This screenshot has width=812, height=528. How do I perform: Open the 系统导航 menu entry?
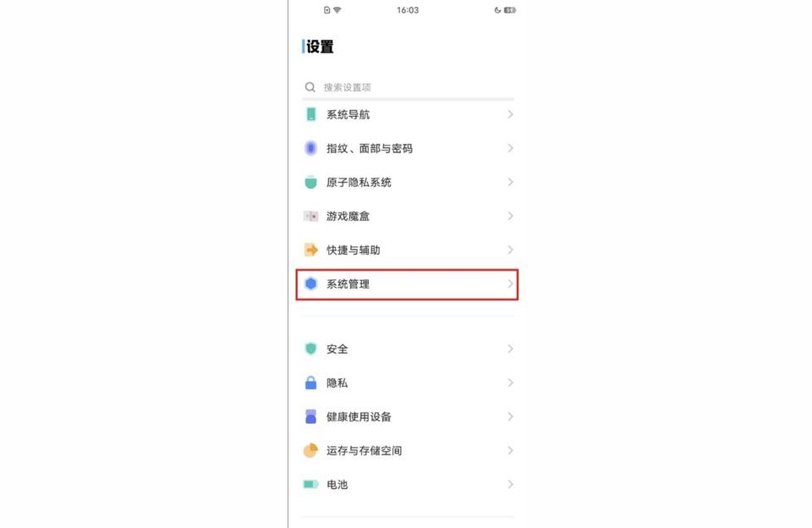(x=348, y=114)
